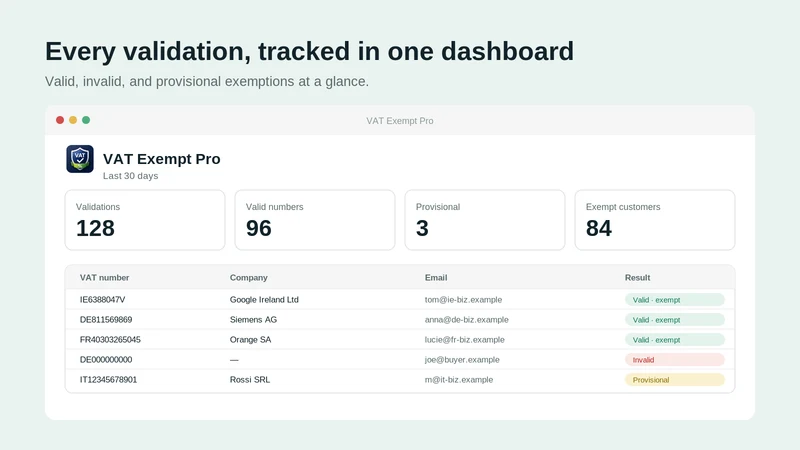Open the Validations 128 stat card

coord(145,220)
